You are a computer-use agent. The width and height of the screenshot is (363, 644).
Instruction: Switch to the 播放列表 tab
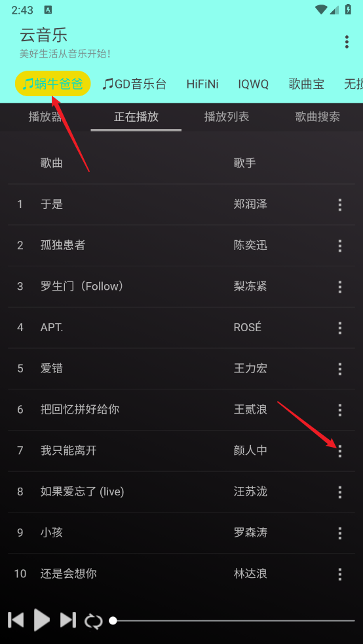click(227, 116)
